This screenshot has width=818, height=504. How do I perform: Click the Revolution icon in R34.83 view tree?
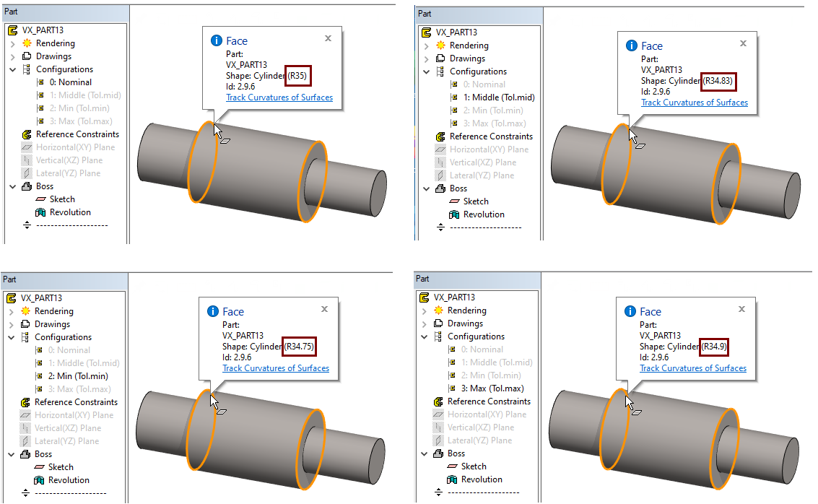pos(454,214)
